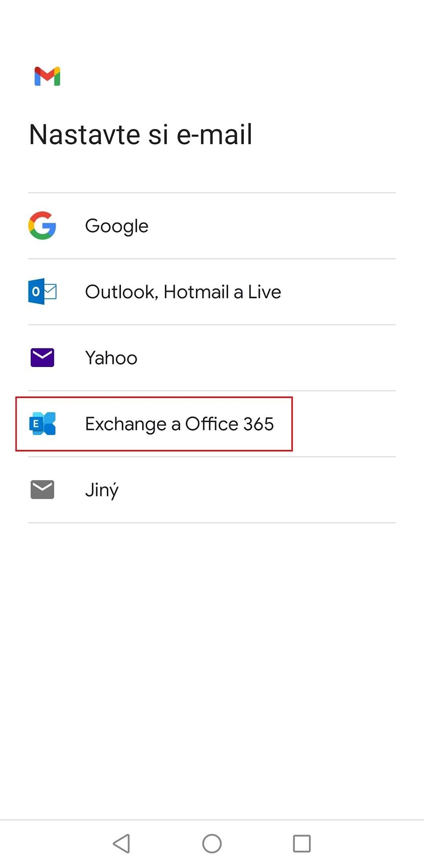424x868 pixels.
Task: Tap the purple Yahoo mail icon
Action: 42,357
